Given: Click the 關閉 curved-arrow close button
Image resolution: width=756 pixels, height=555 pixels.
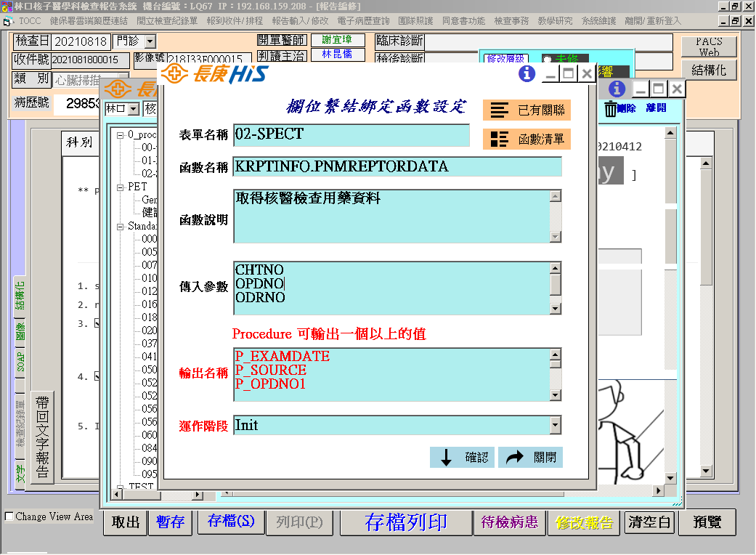Looking at the screenshot, I should coord(530,458).
